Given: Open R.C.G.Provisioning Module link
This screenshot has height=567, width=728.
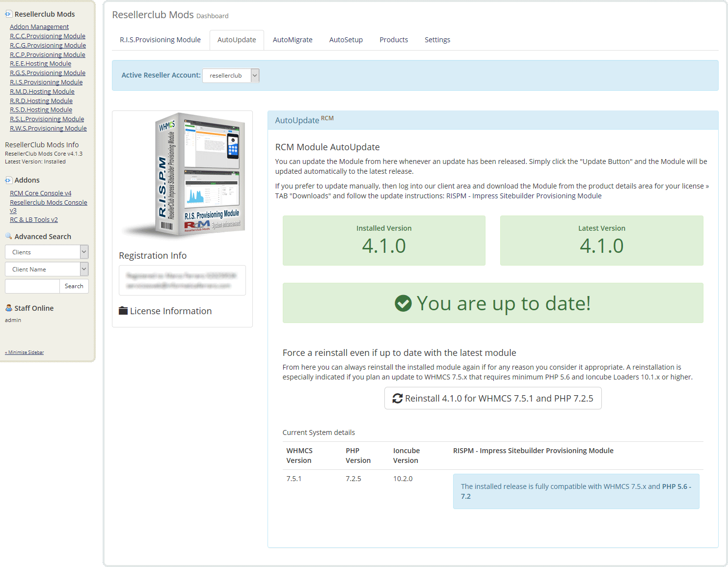Looking at the screenshot, I should [x=48, y=46].
